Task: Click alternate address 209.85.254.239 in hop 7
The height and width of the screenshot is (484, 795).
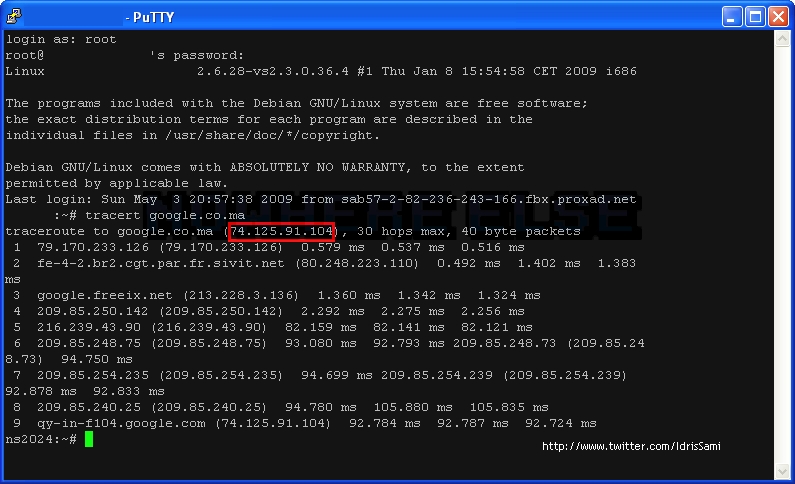Action: [x=437, y=375]
